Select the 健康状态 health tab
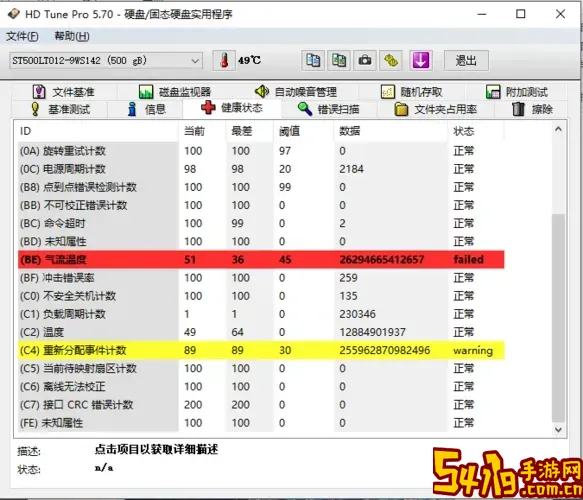583x500 pixels. coord(232,108)
